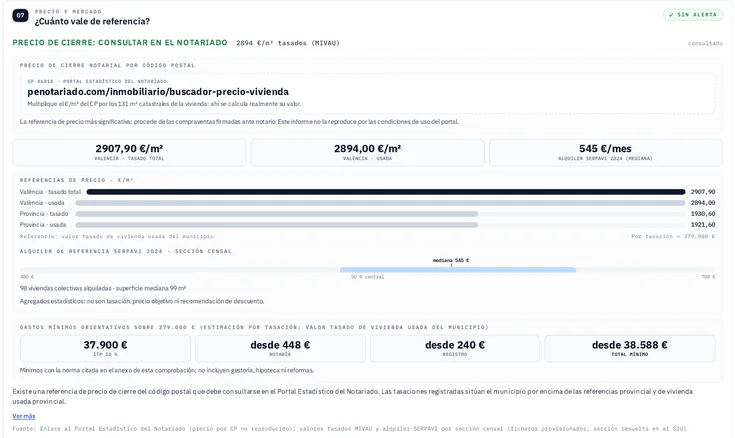Click the value 2894,00 beside the bar
This screenshot has width=735, height=438.
coord(703,203)
